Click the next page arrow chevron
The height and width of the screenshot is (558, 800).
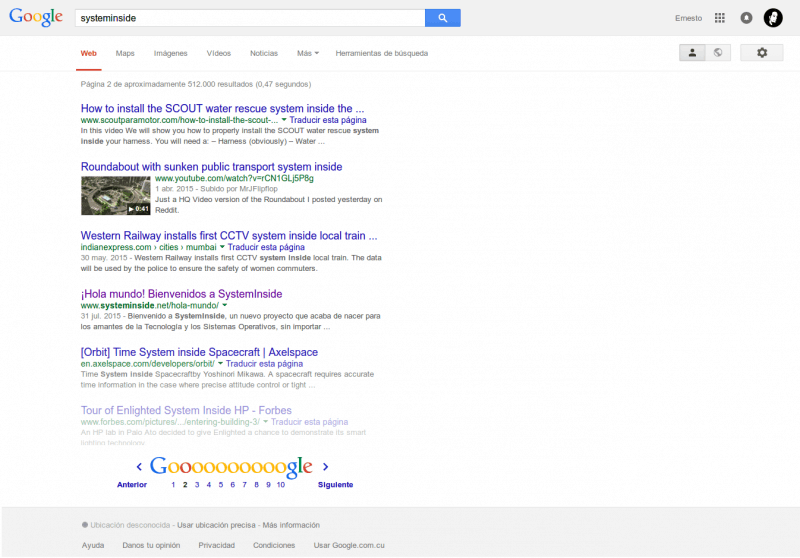tap(326, 466)
